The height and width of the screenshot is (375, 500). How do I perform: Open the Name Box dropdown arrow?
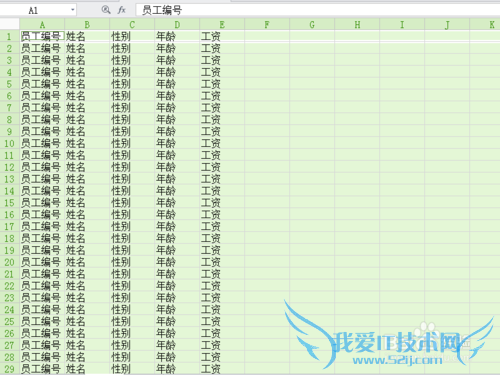[72, 10]
